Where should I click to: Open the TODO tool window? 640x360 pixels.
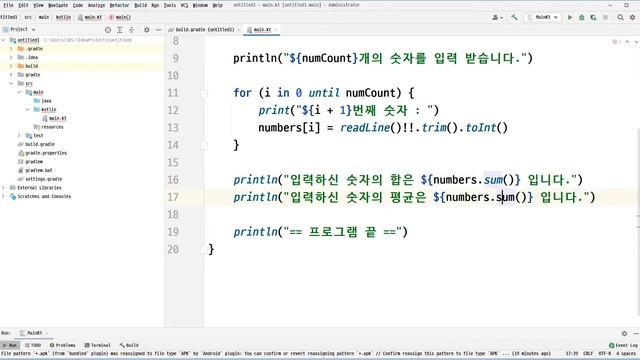33,345
